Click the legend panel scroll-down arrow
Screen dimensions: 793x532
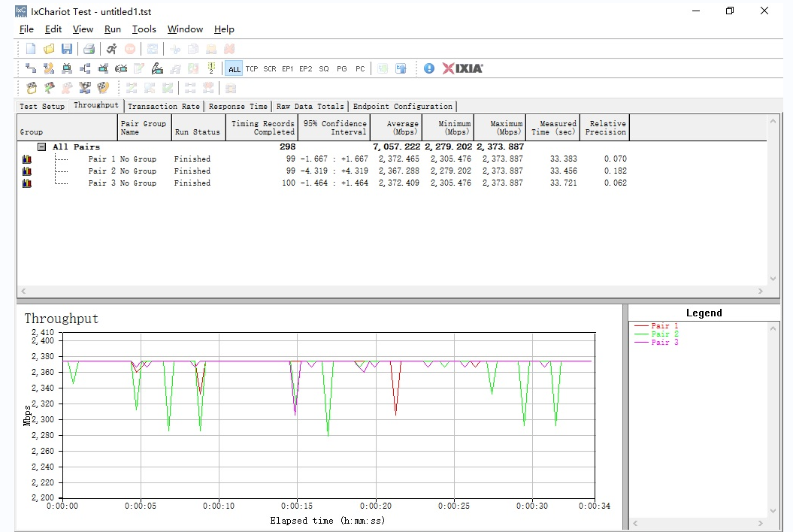[773, 511]
